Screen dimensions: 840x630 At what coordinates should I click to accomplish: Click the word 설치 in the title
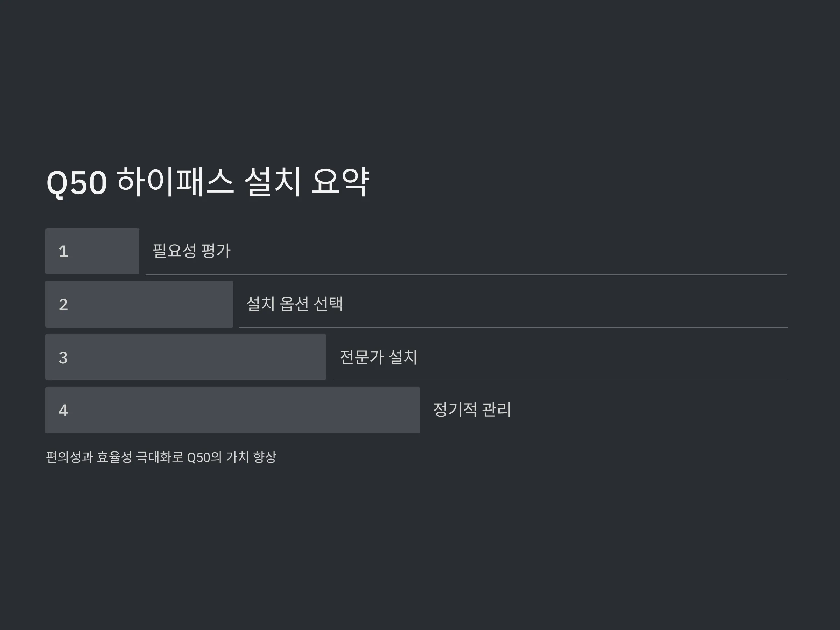pyautogui.click(x=273, y=182)
